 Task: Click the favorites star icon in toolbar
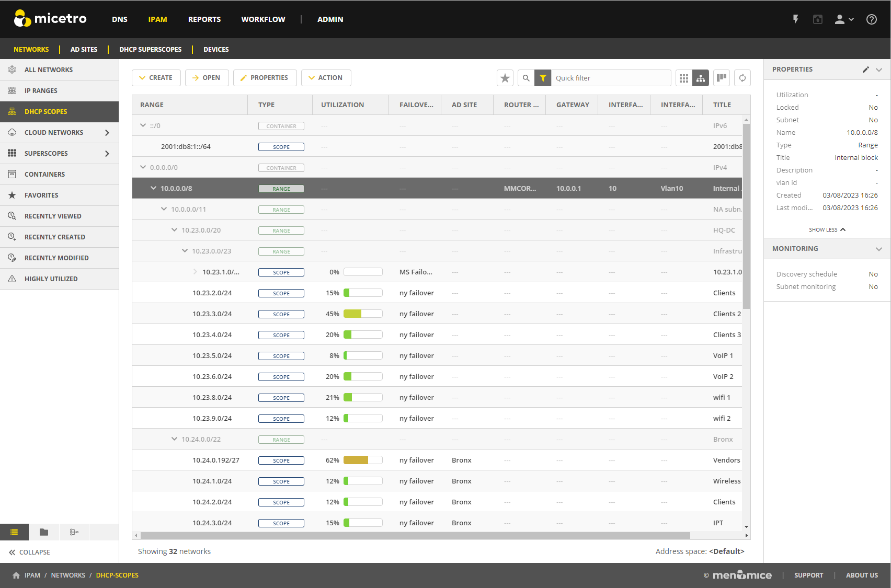[x=505, y=78]
